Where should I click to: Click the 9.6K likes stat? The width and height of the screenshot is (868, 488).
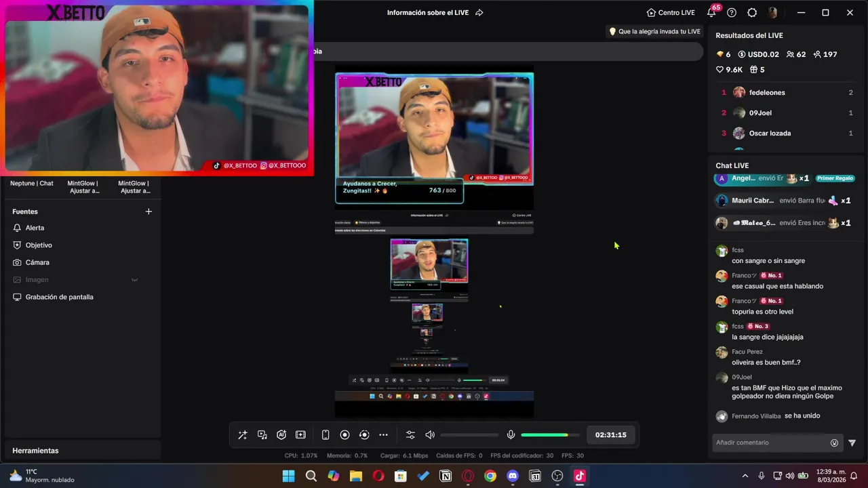[x=730, y=70]
